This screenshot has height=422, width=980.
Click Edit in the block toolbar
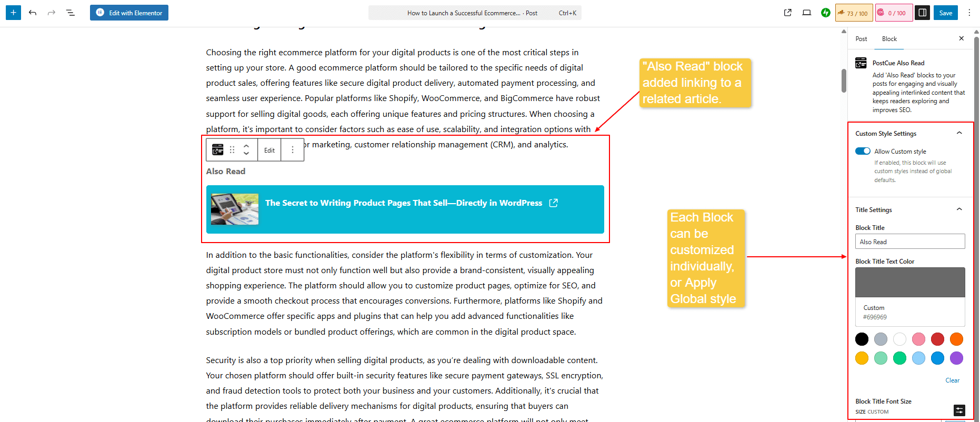pyautogui.click(x=269, y=150)
